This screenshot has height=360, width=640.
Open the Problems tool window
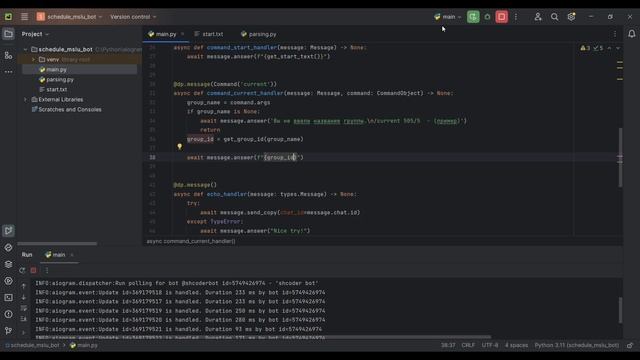[8, 314]
